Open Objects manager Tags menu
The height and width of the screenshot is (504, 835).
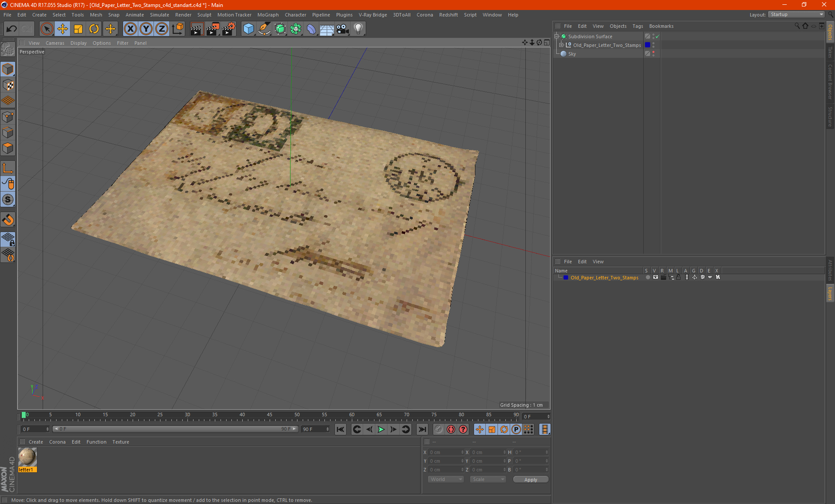[638, 26]
